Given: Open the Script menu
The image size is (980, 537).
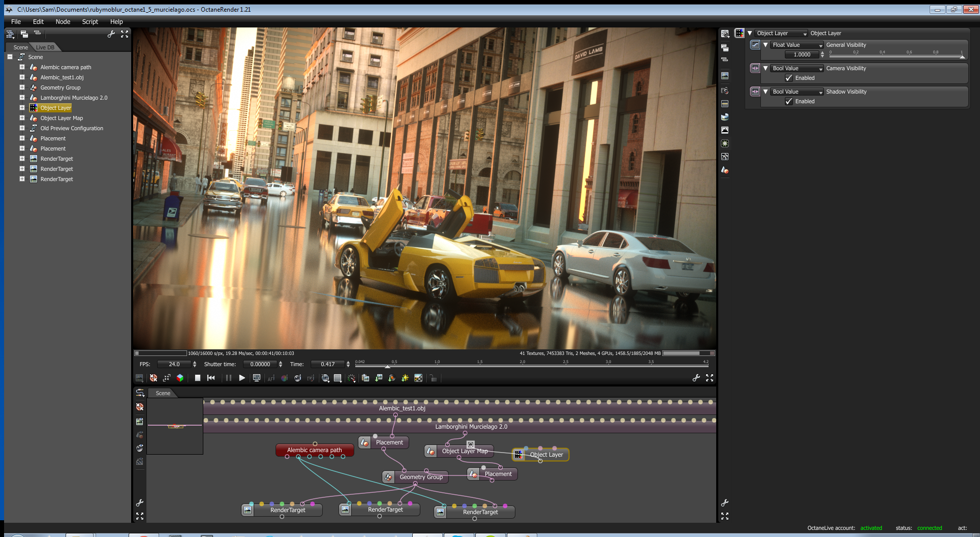Looking at the screenshot, I should coord(90,22).
